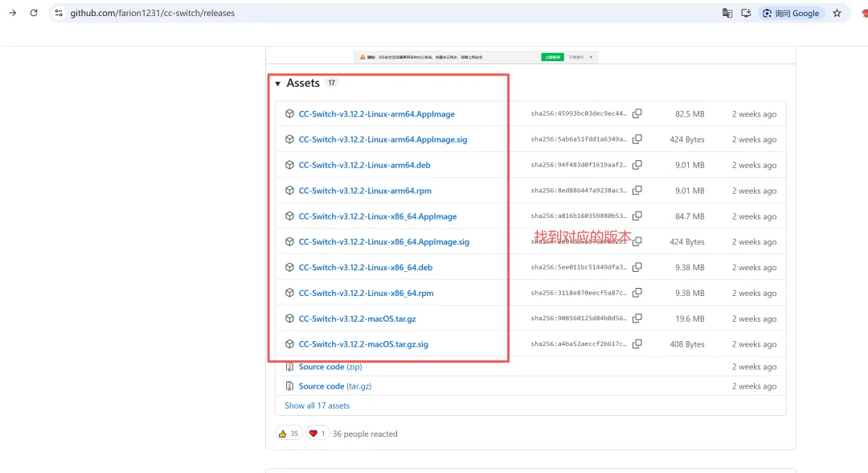Click the package icon for Linux-arm64.deb
Viewport: 868px width, 473px height.
pyautogui.click(x=289, y=164)
